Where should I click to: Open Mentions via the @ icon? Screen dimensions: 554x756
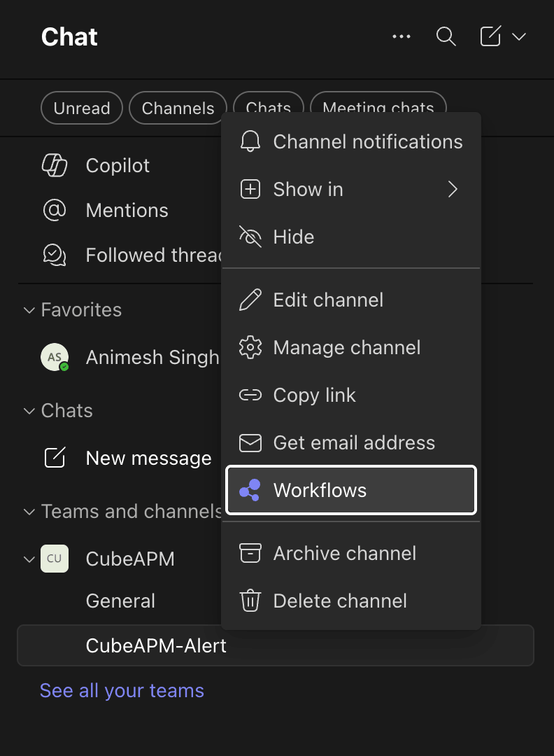click(55, 210)
